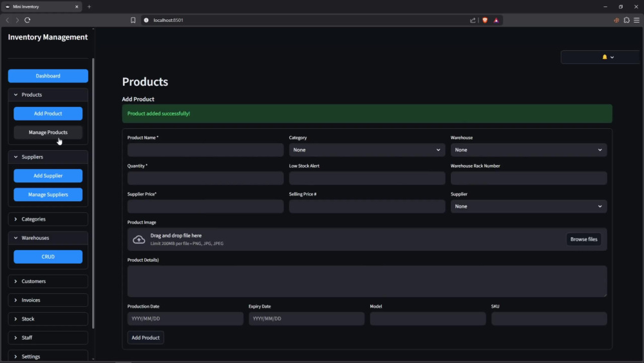Go to the Dashboard
The width and height of the screenshot is (644, 363).
48,76
